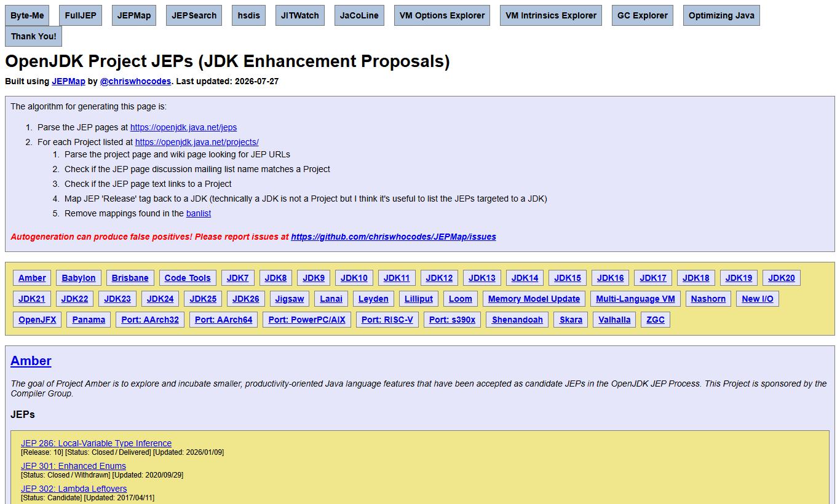Jump to the JDK11 section
This screenshot has height=504, width=840.
tap(397, 278)
